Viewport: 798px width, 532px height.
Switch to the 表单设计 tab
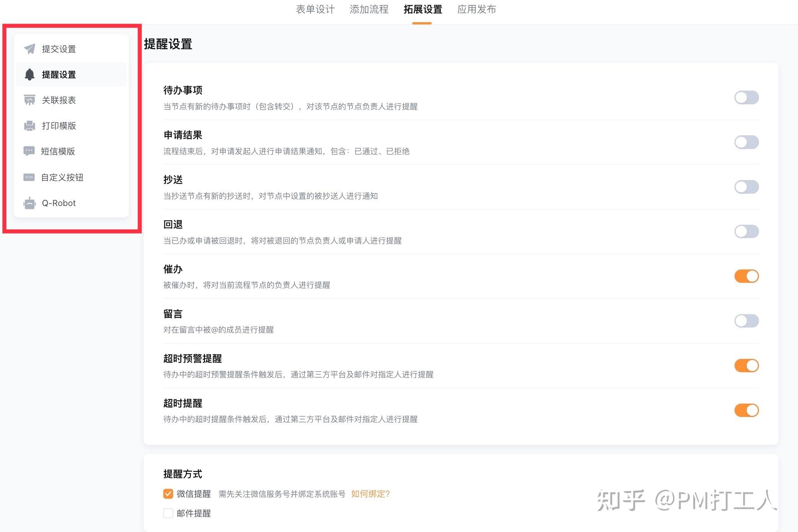(315, 9)
